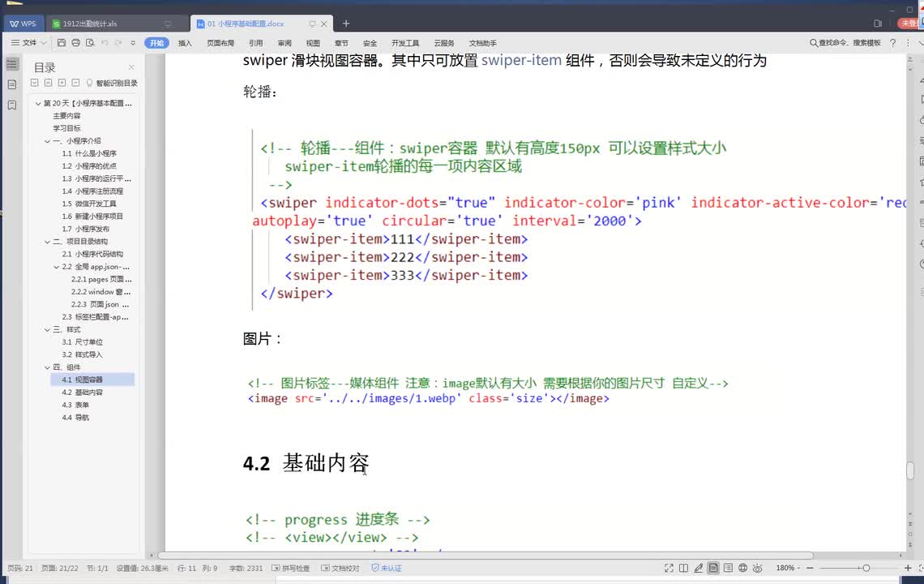Click the full screen icon in status bar

(669, 568)
